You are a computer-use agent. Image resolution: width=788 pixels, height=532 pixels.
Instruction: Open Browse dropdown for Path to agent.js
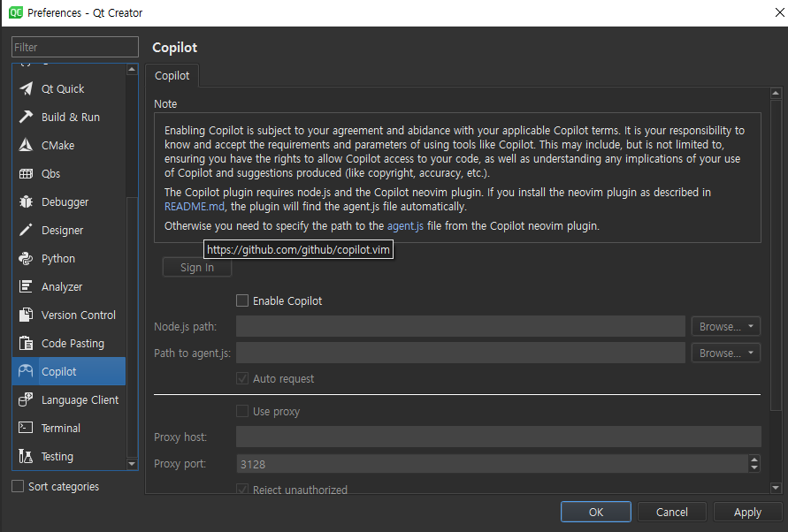pos(750,353)
